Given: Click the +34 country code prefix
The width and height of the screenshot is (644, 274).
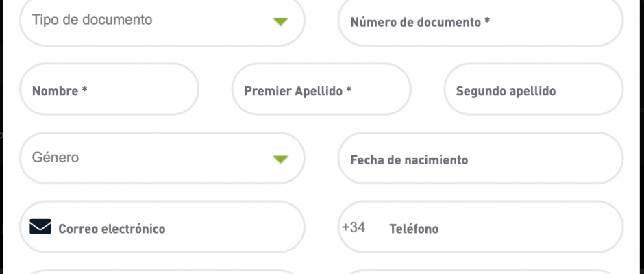Looking at the screenshot, I should point(354,227).
